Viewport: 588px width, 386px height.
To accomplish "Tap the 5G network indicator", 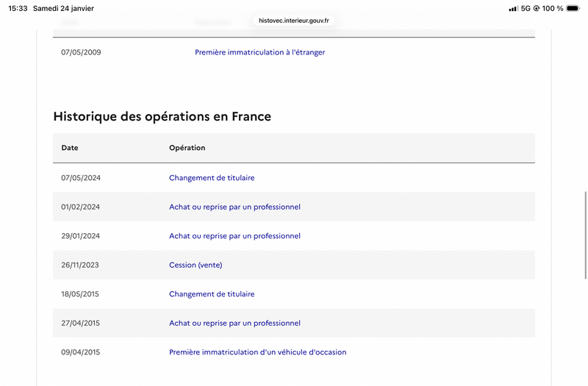I will (x=526, y=8).
